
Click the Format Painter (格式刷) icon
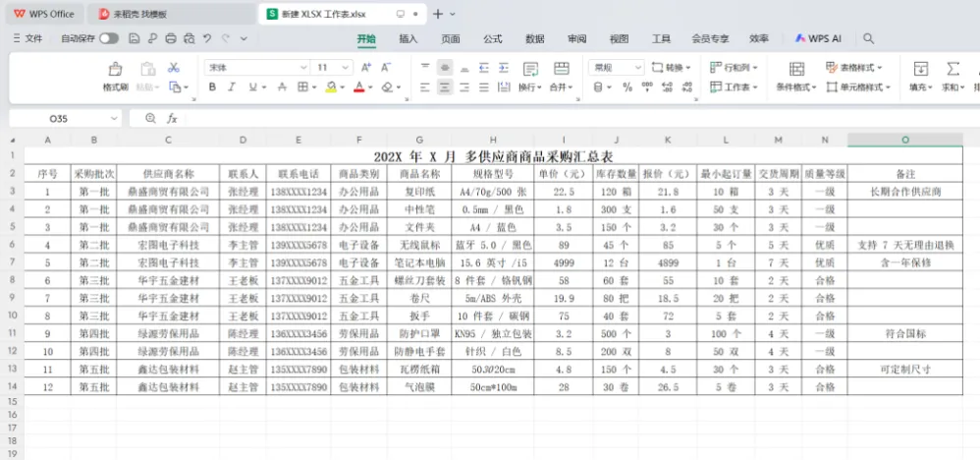[x=115, y=69]
